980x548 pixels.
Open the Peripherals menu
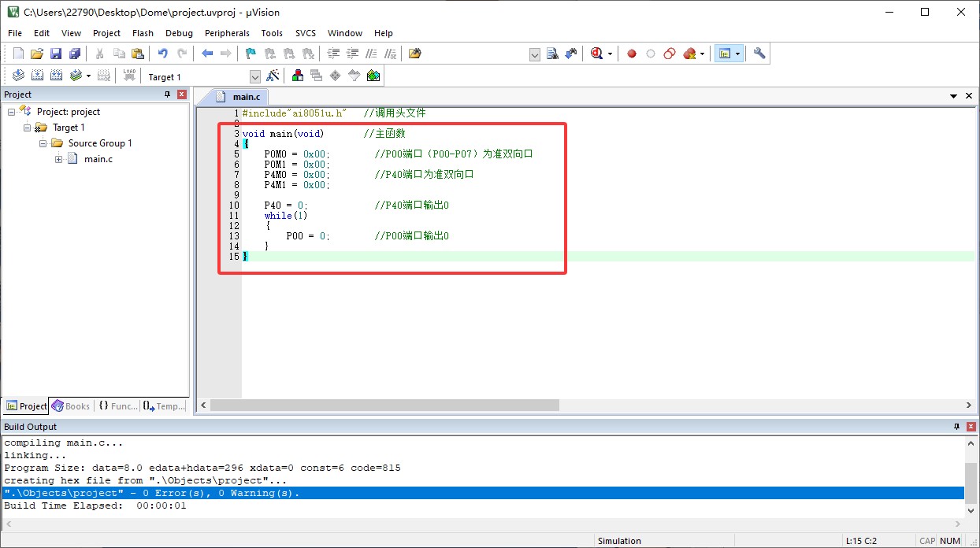[x=227, y=33]
